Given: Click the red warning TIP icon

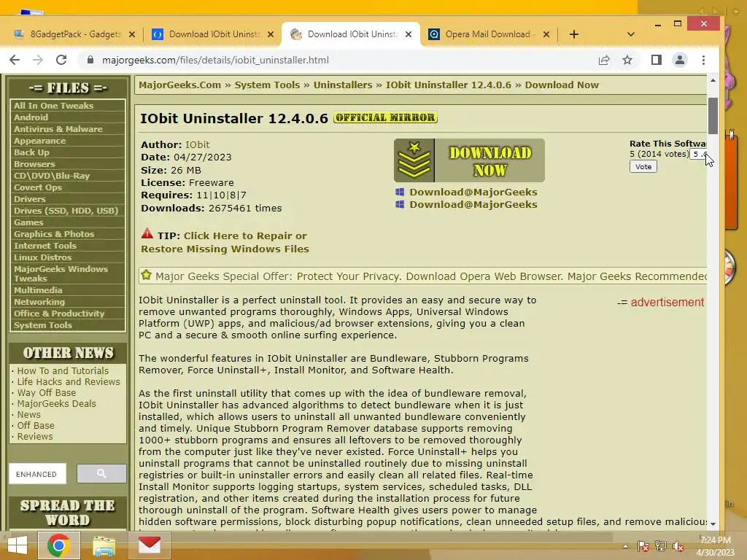Looking at the screenshot, I should (x=147, y=234).
